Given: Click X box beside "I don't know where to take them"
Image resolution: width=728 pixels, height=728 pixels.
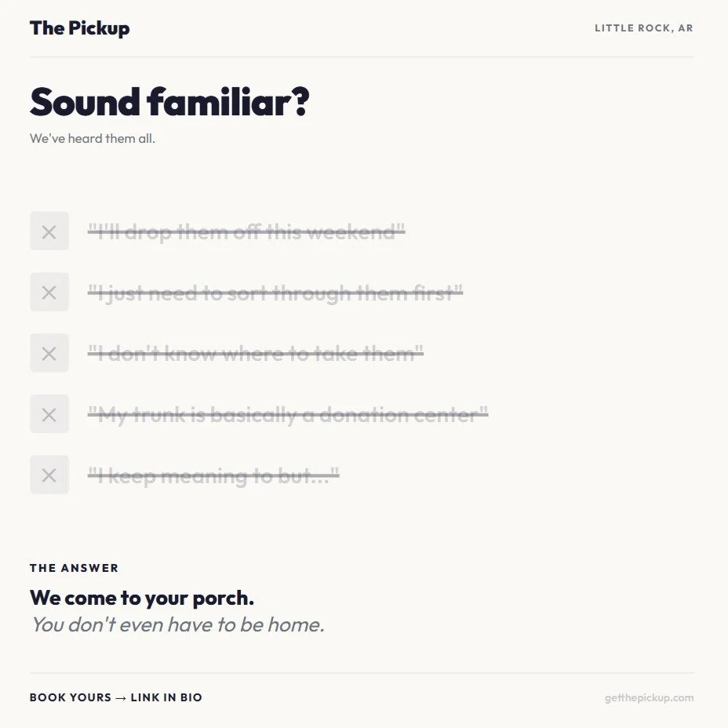Looking at the screenshot, I should pyautogui.click(x=49, y=353).
